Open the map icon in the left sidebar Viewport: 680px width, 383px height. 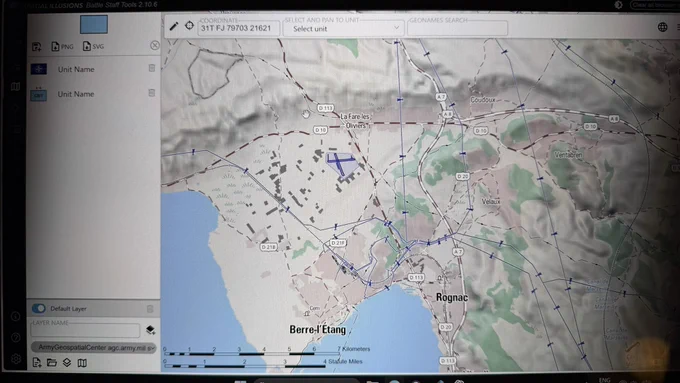[16, 87]
